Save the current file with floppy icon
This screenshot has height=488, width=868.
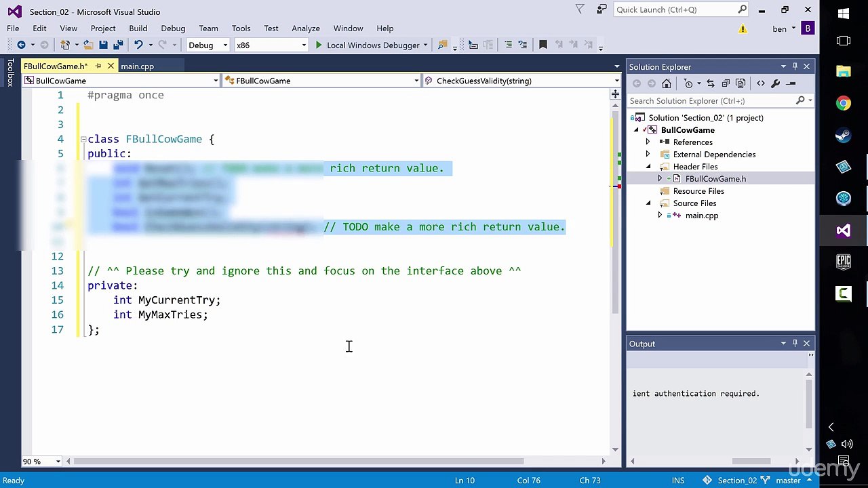pos(103,45)
